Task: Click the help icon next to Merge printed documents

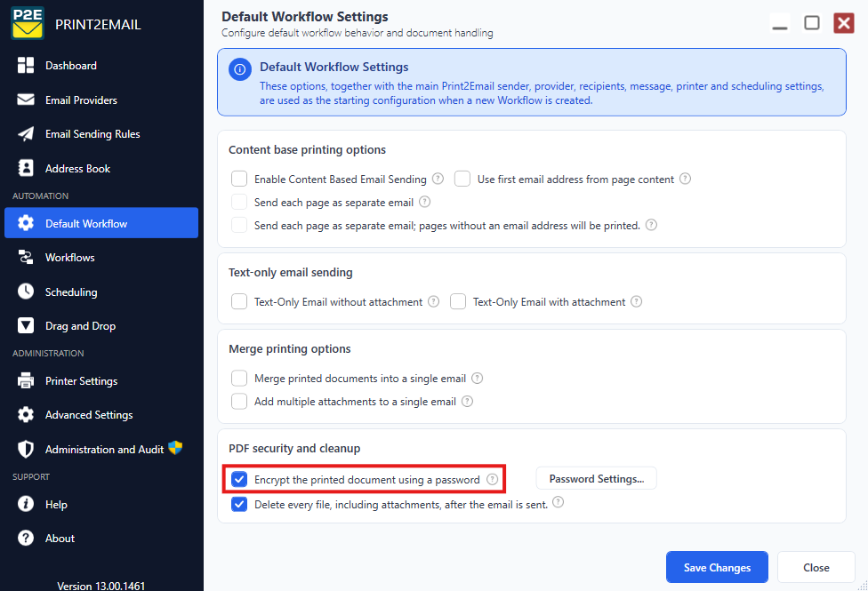Action: pyautogui.click(x=478, y=378)
